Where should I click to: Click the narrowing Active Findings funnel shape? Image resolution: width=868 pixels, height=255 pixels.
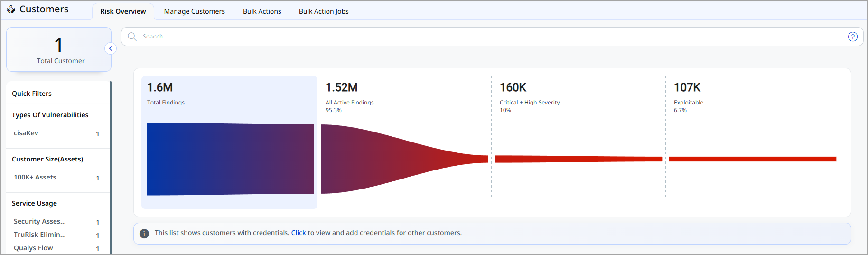[404, 159]
